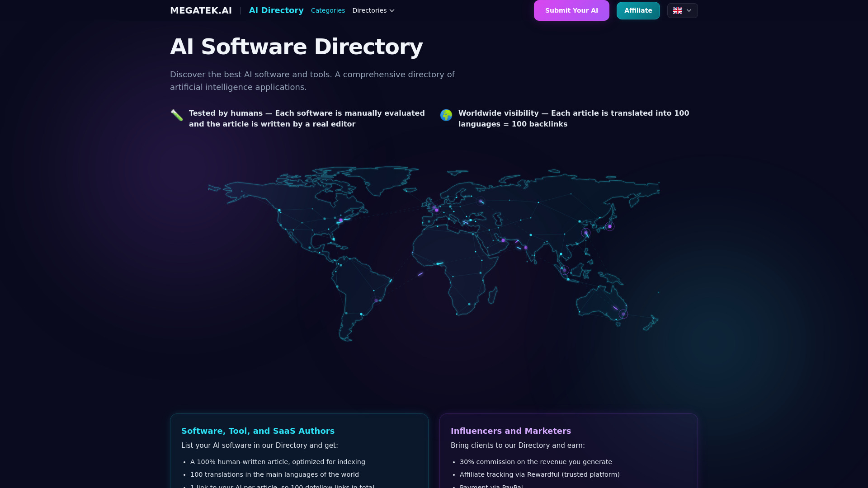Click the test tube icon beside 'Tested by humans'
The width and height of the screenshot is (868, 488).
pos(177,115)
